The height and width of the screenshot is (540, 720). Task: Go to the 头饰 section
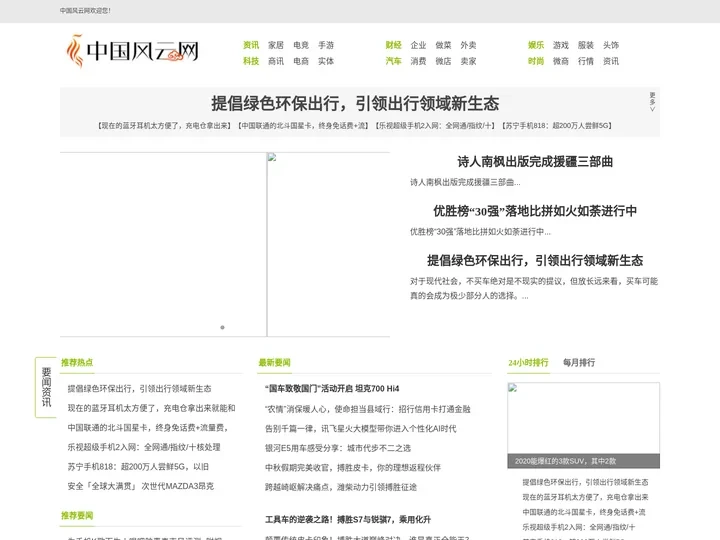(x=611, y=45)
